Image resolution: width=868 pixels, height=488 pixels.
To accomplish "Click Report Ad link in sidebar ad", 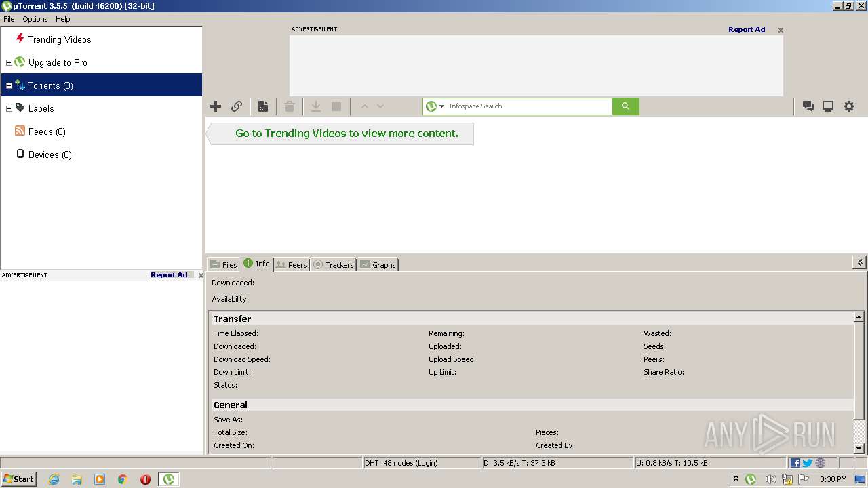I will click(169, 275).
